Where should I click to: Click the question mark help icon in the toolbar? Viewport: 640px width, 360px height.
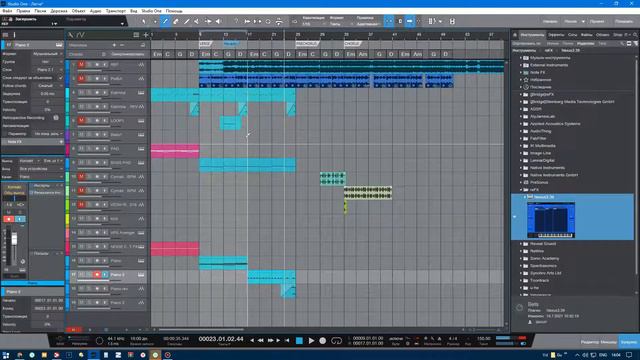(236, 21)
